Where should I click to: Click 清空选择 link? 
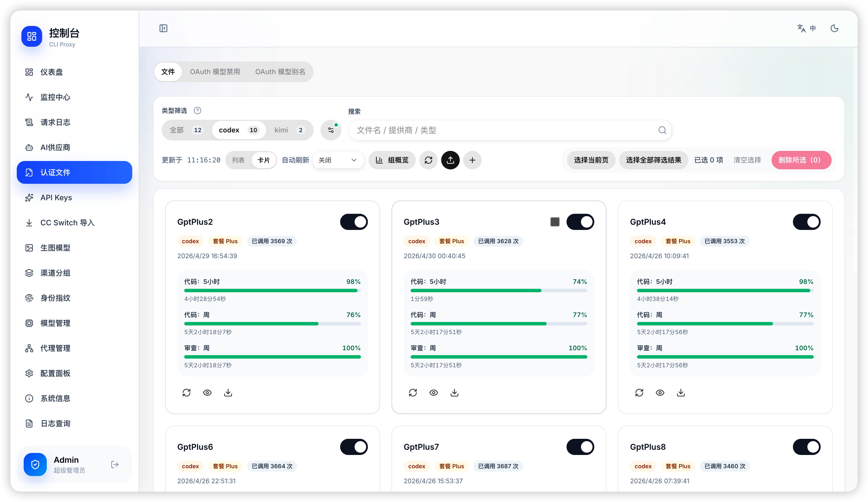747,160
